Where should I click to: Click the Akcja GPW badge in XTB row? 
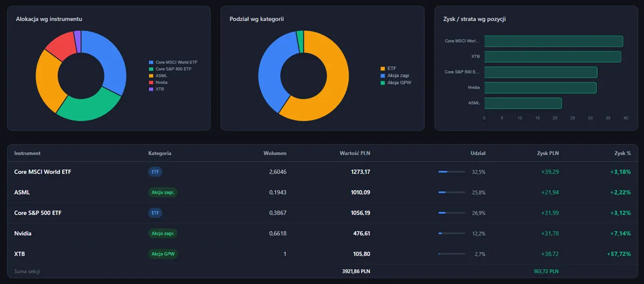click(163, 254)
